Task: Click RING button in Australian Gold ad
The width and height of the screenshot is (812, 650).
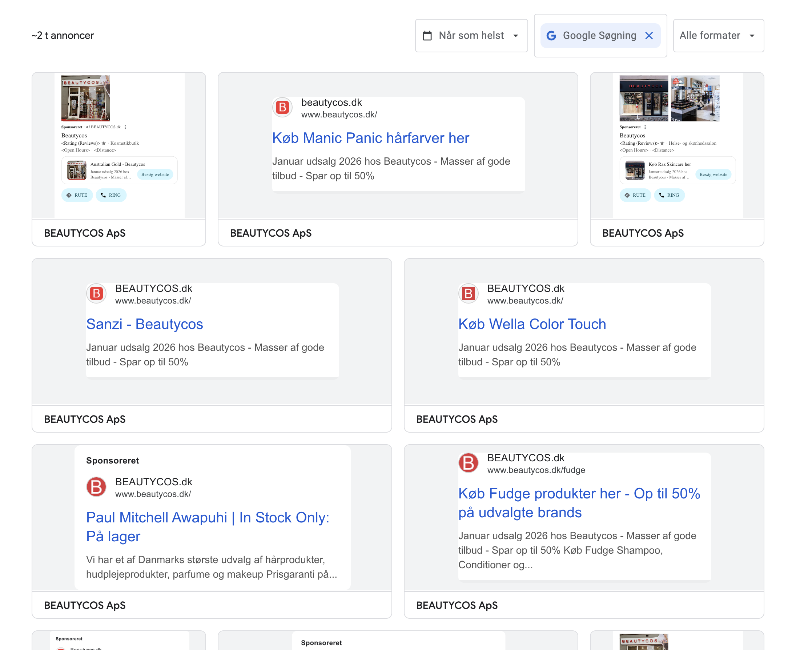Action: pyautogui.click(x=111, y=195)
